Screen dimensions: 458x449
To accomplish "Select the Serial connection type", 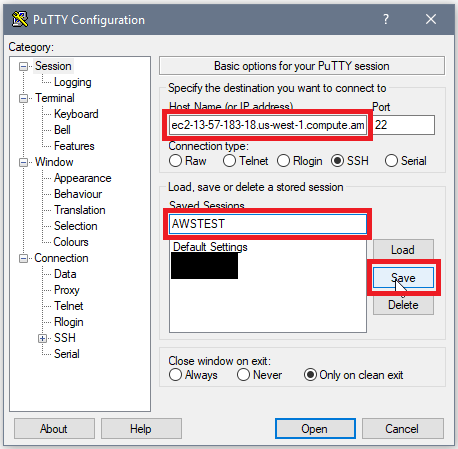I will click(406, 161).
